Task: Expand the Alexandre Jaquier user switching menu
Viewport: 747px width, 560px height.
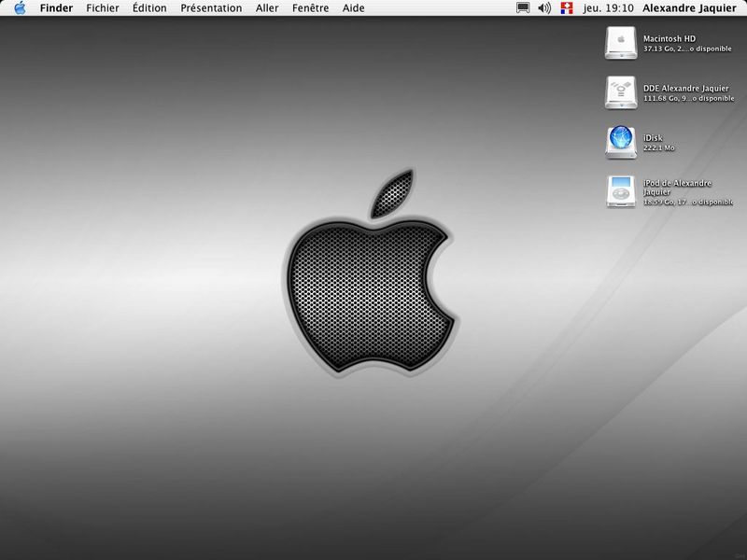Action: 689,8
